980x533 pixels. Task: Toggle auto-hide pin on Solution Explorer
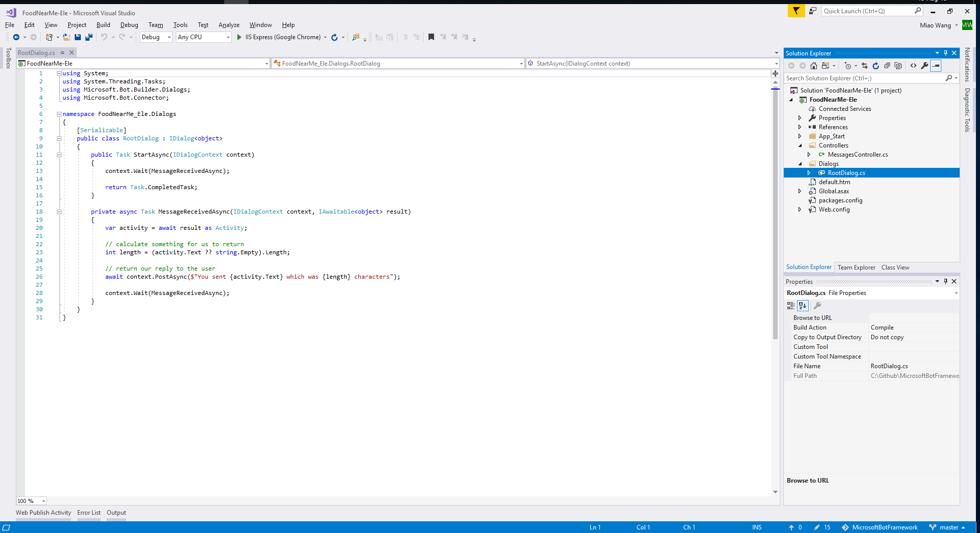(x=946, y=53)
